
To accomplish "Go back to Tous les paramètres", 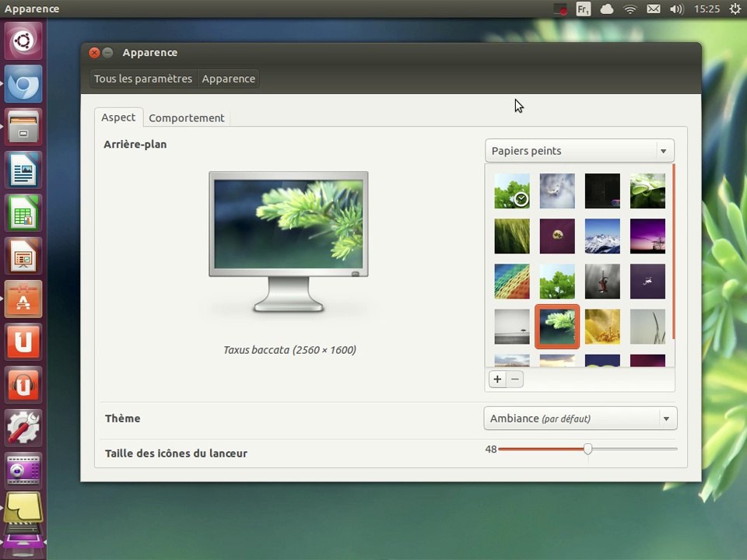I will (x=143, y=79).
